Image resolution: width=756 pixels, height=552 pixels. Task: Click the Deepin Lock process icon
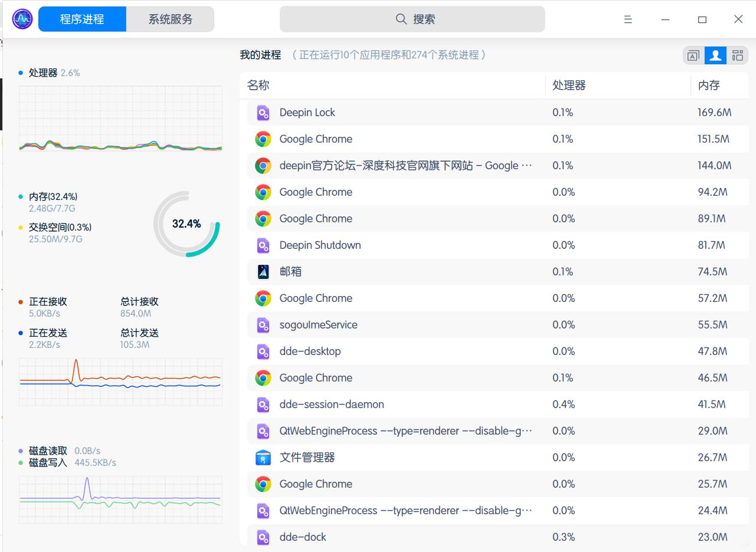coord(263,113)
